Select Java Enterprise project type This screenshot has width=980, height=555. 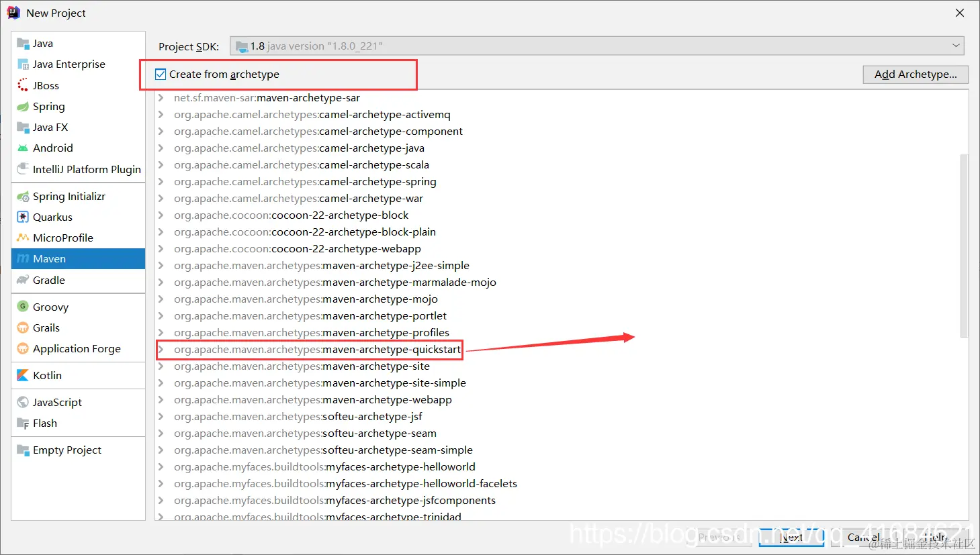pos(78,64)
